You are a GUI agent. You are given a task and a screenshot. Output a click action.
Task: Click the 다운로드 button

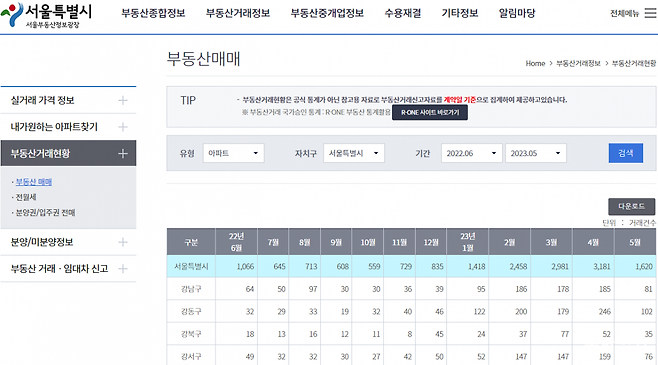coord(632,206)
